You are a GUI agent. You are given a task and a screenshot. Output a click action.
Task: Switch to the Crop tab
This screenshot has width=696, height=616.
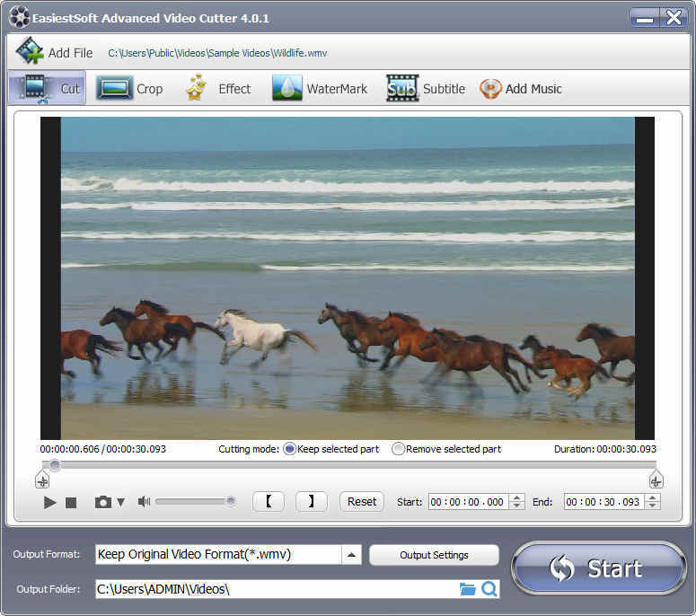click(129, 88)
